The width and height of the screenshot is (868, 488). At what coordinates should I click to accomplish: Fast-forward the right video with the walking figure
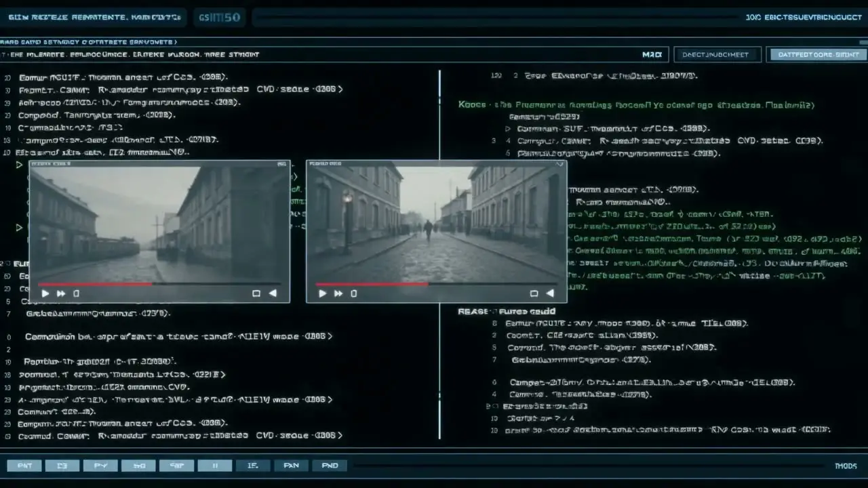pyautogui.click(x=338, y=293)
